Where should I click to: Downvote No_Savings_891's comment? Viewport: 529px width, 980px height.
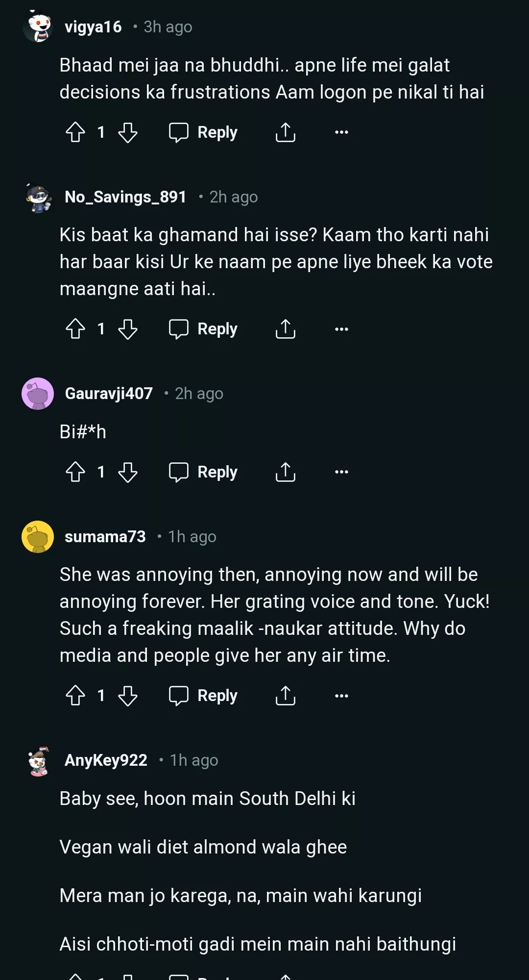pos(128,329)
